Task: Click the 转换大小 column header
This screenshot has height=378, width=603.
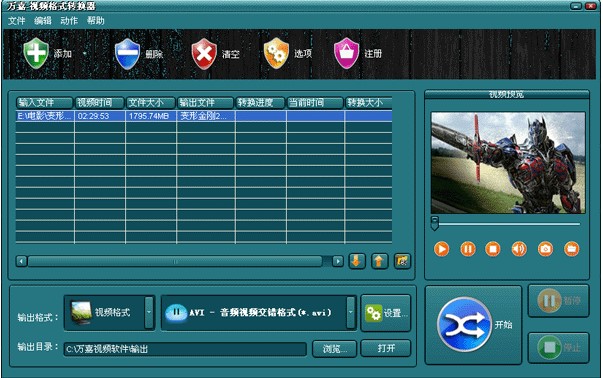Action: (x=368, y=103)
